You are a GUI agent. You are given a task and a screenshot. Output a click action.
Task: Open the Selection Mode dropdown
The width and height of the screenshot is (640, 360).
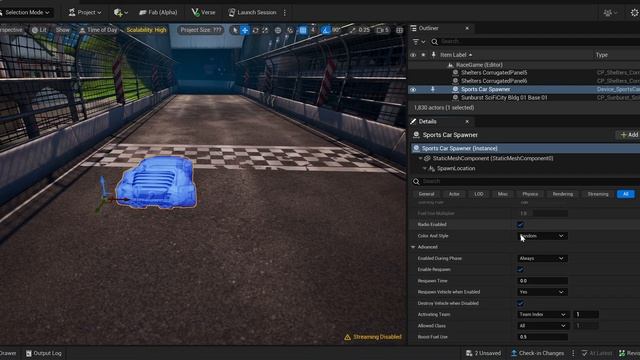pos(26,12)
